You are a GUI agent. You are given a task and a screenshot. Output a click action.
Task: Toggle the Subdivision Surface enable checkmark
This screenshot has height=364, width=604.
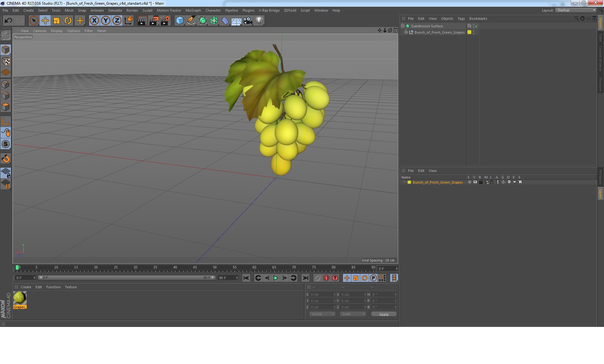click(x=476, y=26)
